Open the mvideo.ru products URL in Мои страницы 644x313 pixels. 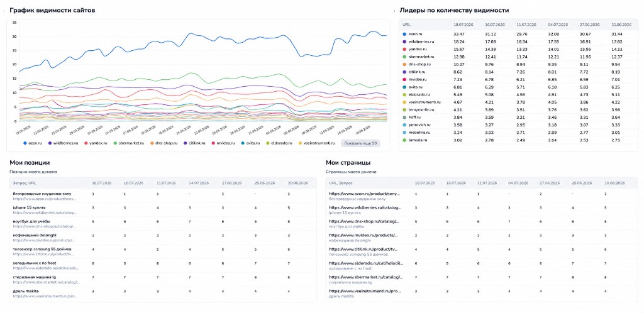click(x=364, y=235)
